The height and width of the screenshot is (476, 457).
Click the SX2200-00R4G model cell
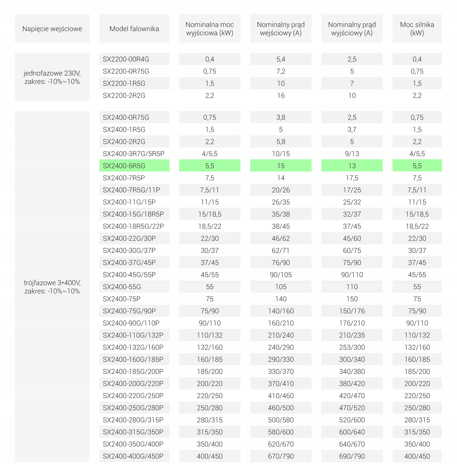134,59
